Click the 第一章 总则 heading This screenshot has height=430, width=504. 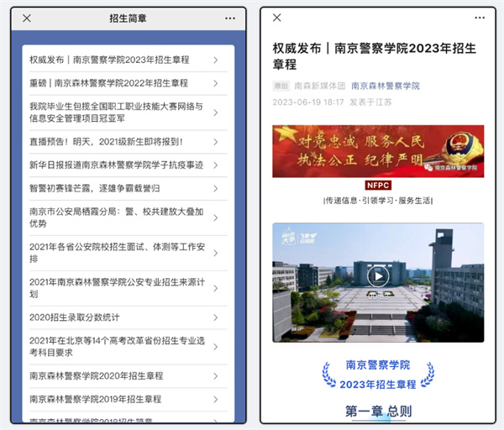click(x=378, y=411)
